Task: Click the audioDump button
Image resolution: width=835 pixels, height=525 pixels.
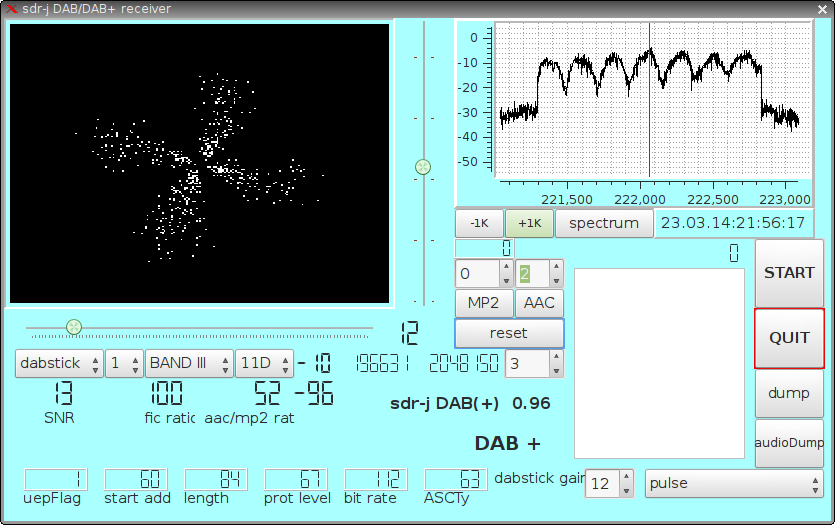Action: 789,443
